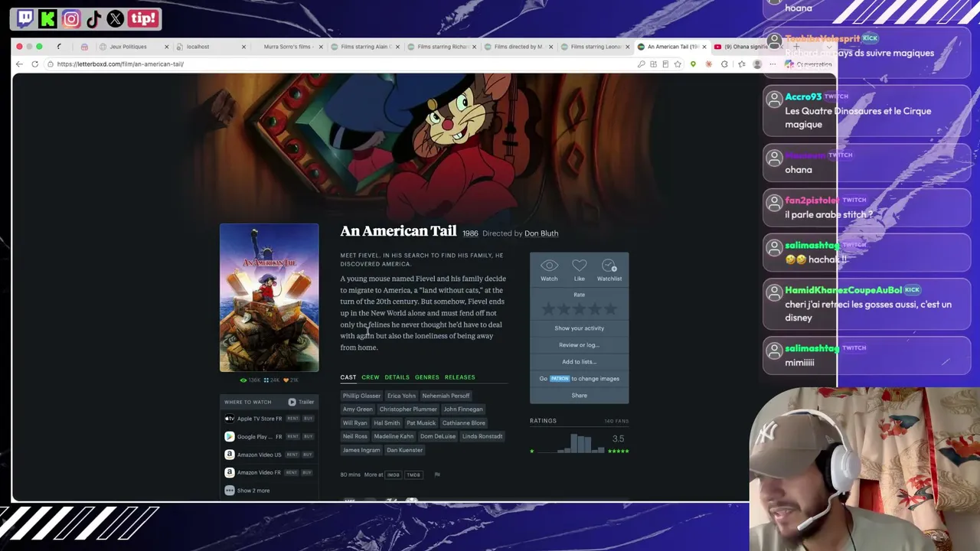Click the Share button
980x551 pixels.
580,396
